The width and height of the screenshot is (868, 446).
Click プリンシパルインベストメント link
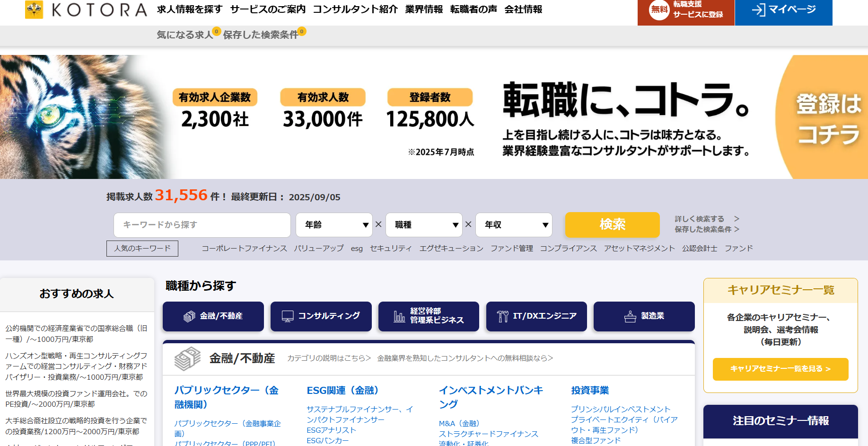(x=621, y=409)
